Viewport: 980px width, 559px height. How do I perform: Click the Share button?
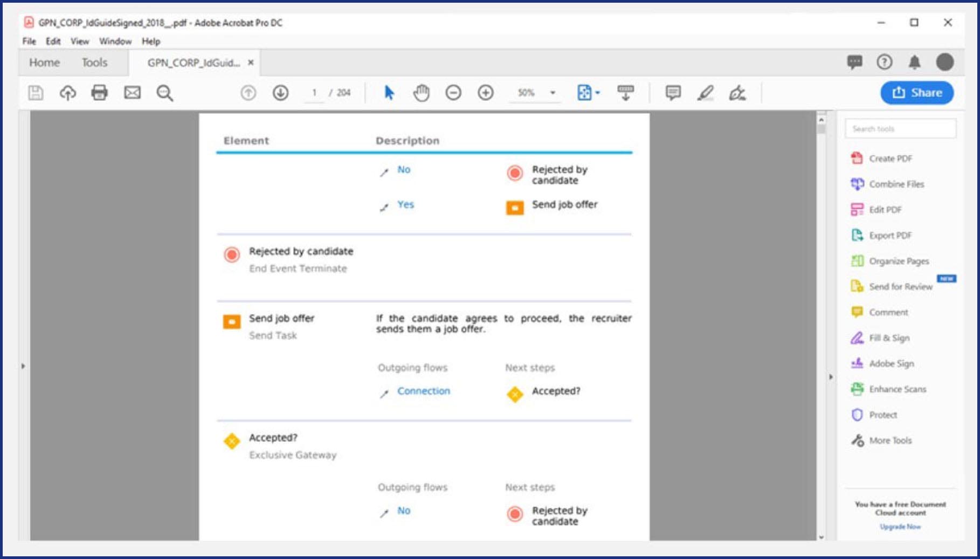916,93
